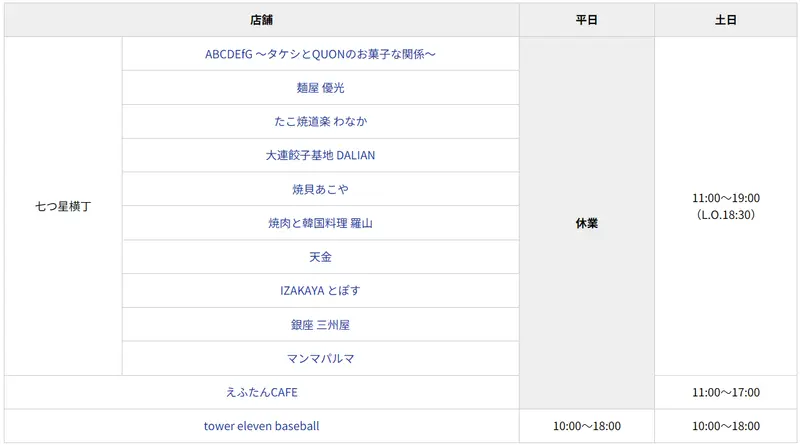Image resolution: width=800 pixels, height=445 pixels.
Task: Click the 焼肉と韓国料理 羅山 link
Action: click(x=320, y=224)
